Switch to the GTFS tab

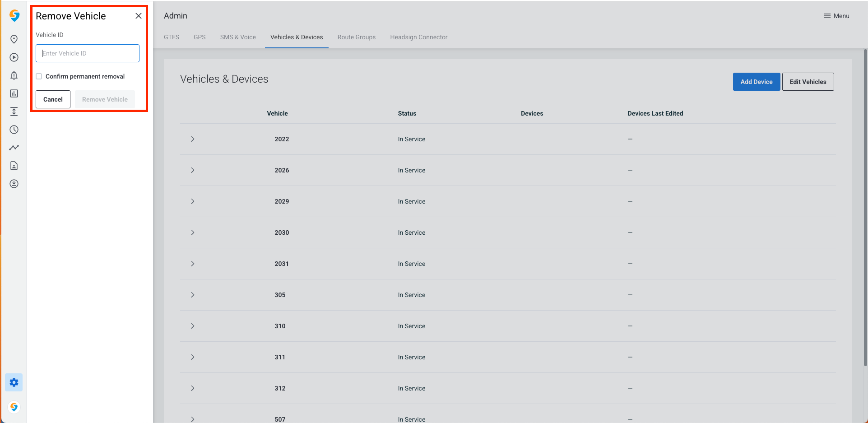point(172,37)
